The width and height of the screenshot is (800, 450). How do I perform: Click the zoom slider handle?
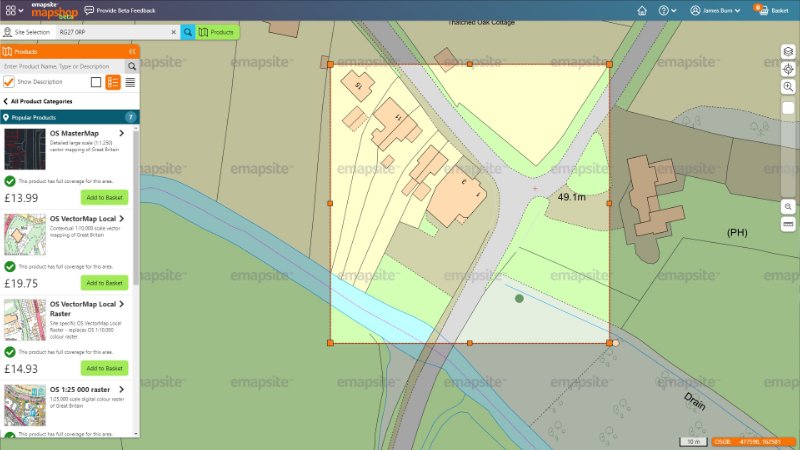click(x=788, y=108)
